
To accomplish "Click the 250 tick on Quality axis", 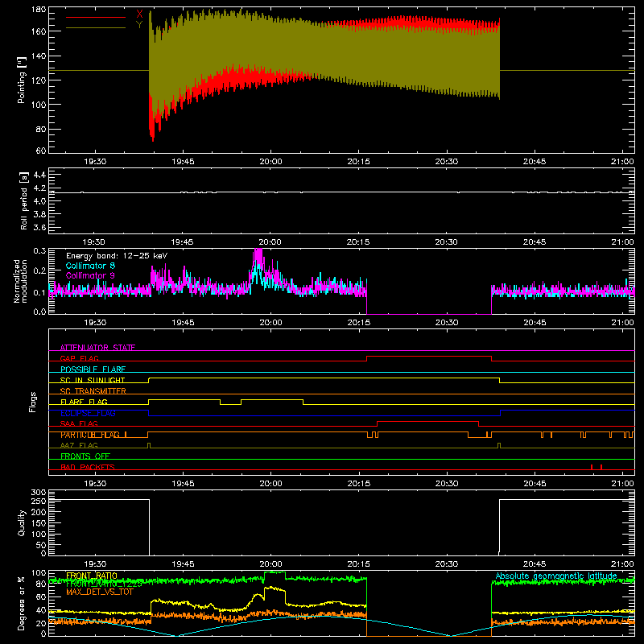I will [39, 501].
